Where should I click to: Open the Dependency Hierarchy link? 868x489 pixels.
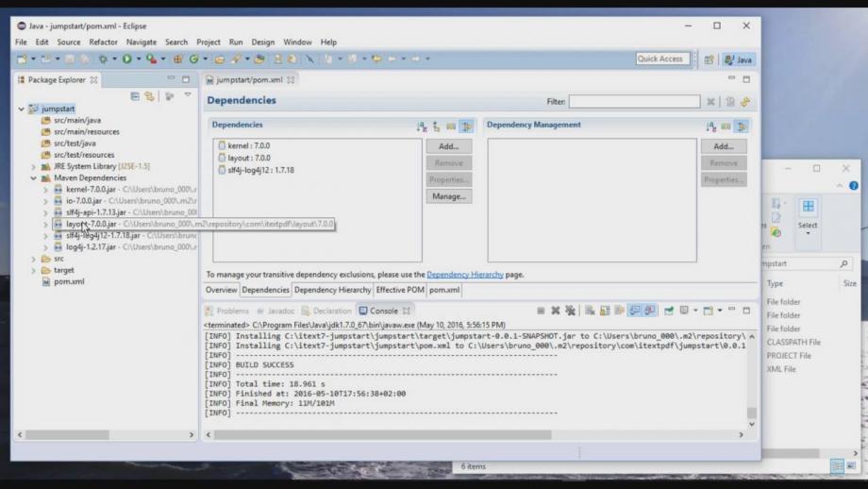click(465, 275)
